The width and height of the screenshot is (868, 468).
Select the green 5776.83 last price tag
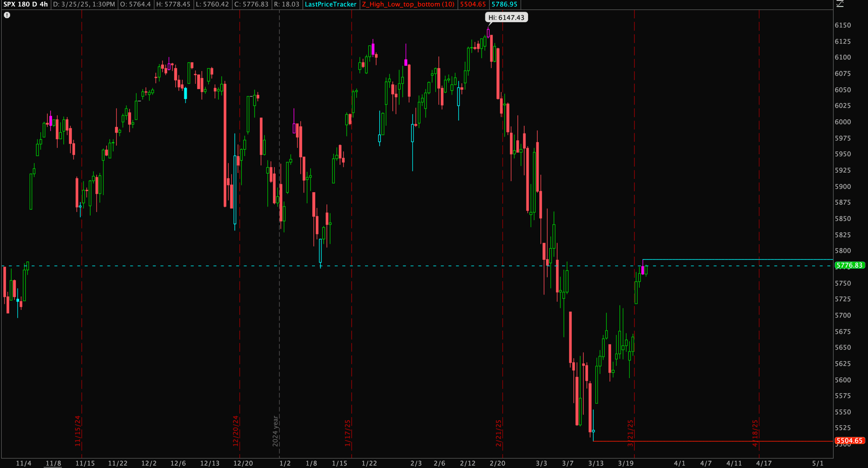(850, 265)
